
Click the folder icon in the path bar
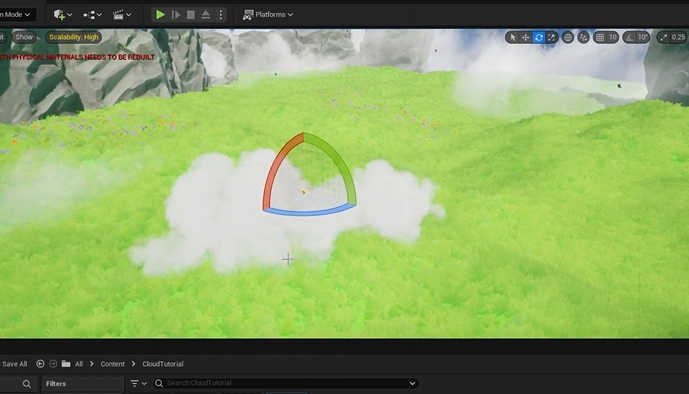pyautogui.click(x=66, y=364)
